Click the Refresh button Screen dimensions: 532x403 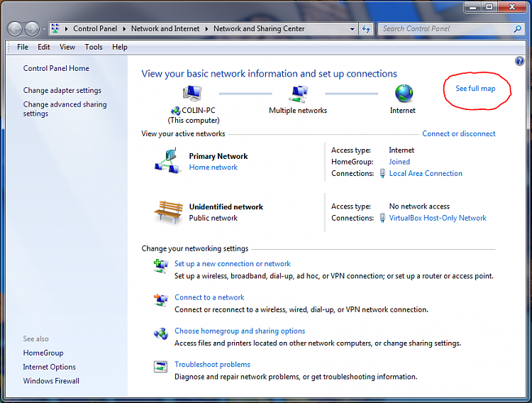pyautogui.click(x=366, y=29)
